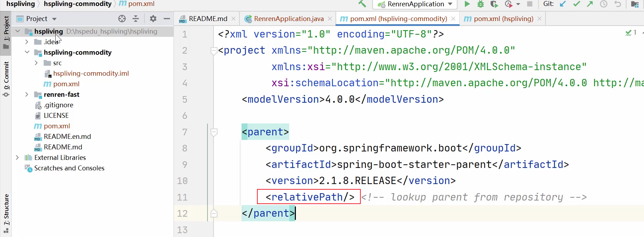Close the RenrenApplication.java tab
644x237 pixels.
point(330,19)
